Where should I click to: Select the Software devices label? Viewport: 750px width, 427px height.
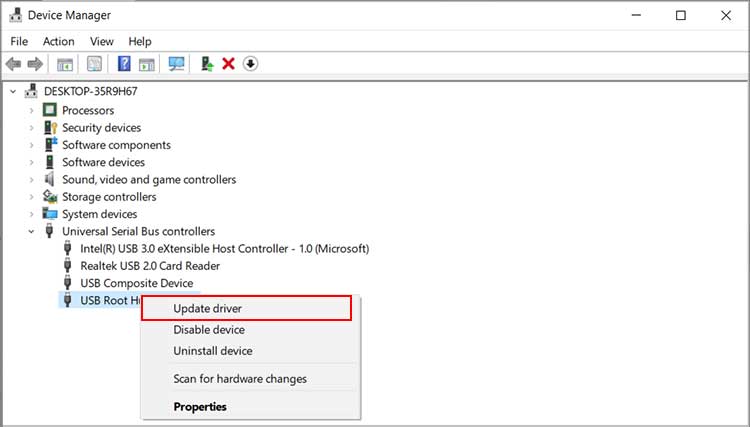click(x=103, y=162)
